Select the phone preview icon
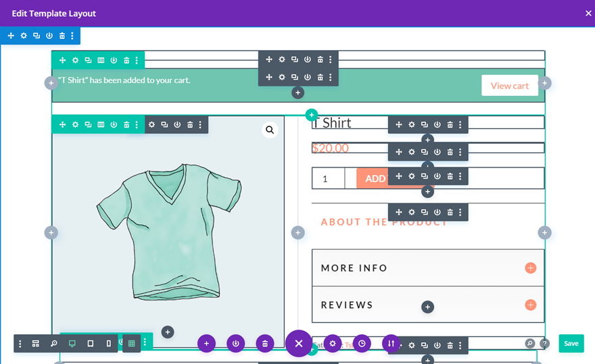The image size is (595, 364). pyautogui.click(x=109, y=344)
